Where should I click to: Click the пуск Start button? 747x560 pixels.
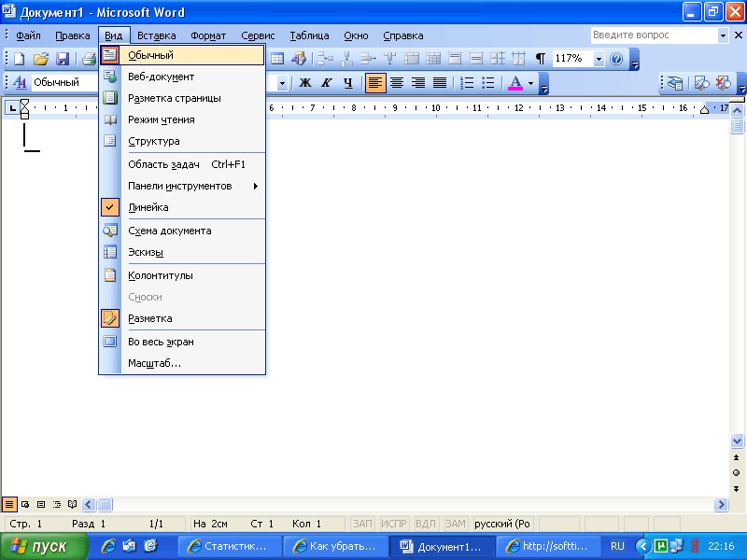point(44,546)
